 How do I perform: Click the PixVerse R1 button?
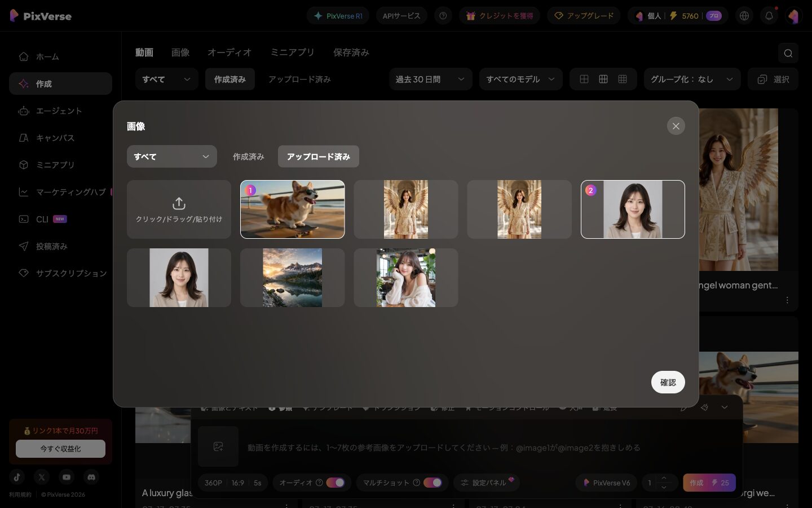[x=338, y=16]
